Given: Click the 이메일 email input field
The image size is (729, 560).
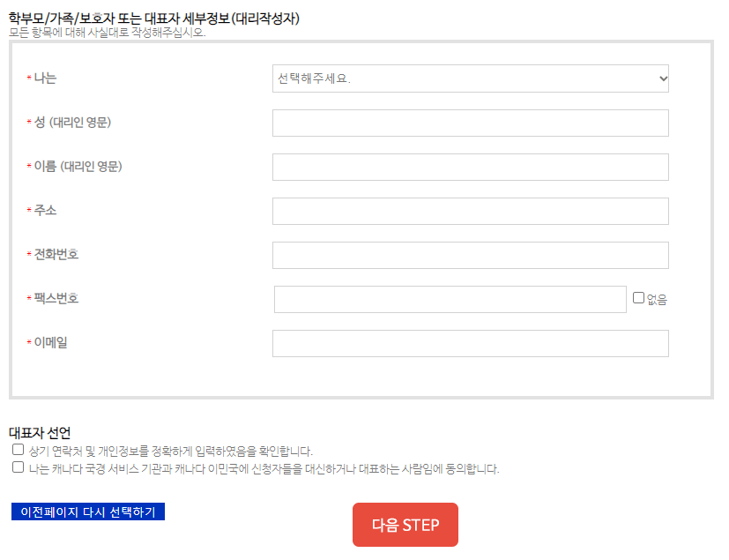Looking at the screenshot, I should tap(470, 343).
